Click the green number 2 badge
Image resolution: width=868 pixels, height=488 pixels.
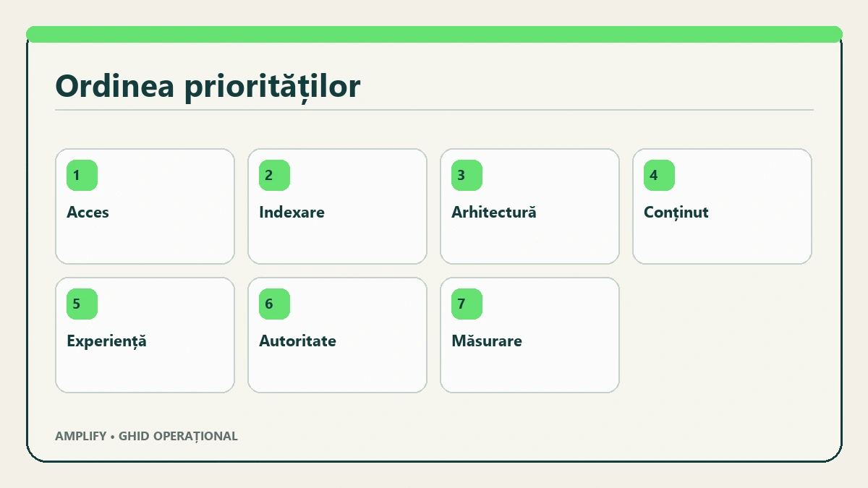click(x=274, y=176)
